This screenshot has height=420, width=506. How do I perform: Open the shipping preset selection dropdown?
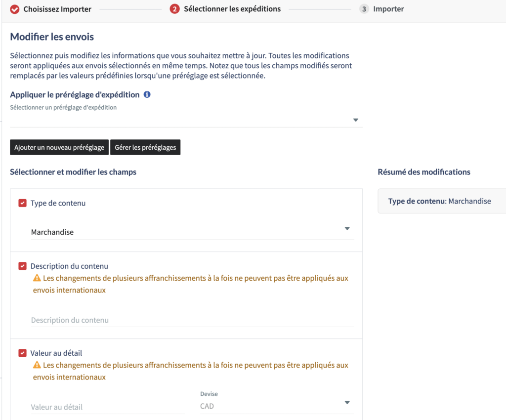tap(186, 120)
